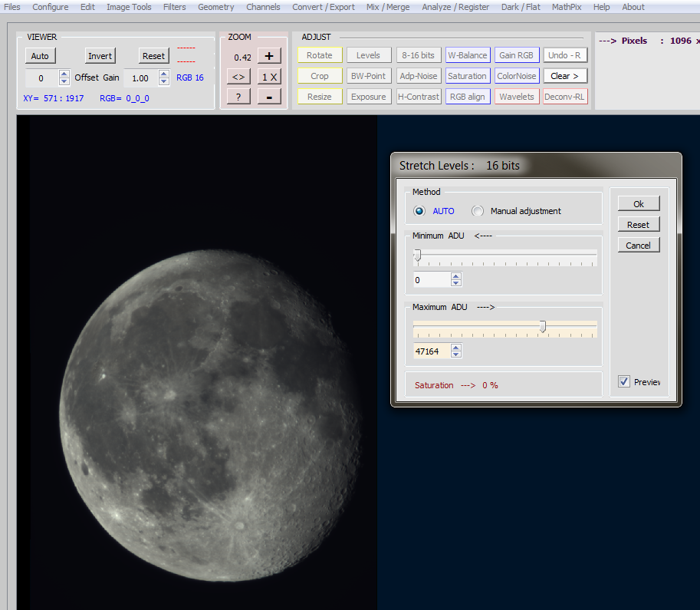Open the Wavelets adjustment

[x=516, y=97]
